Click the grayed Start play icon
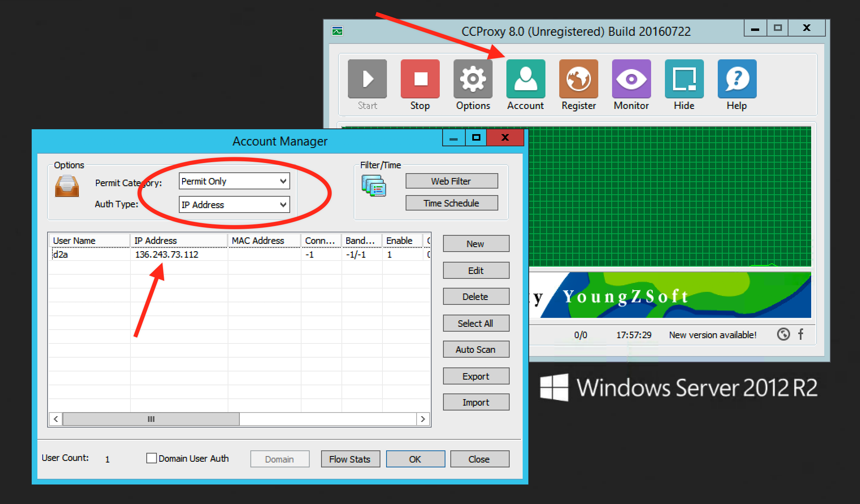The image size is (860, 504). click(x=367, y=78)
